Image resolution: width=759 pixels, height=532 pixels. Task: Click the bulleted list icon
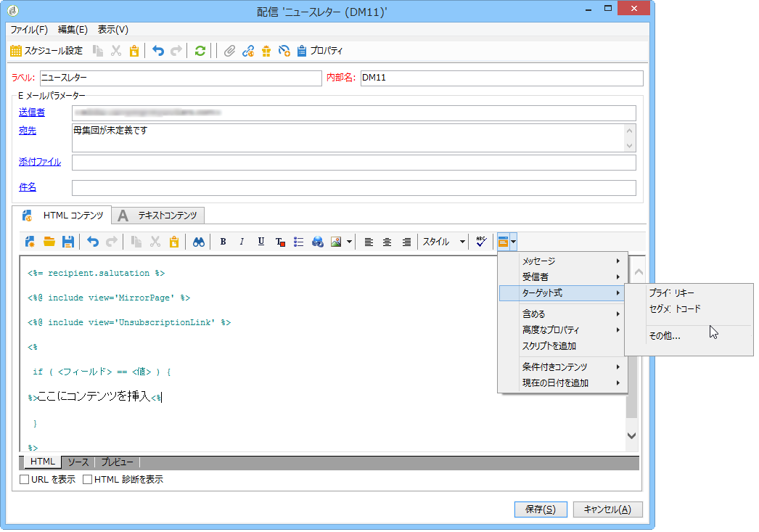[x=299, y=242]
